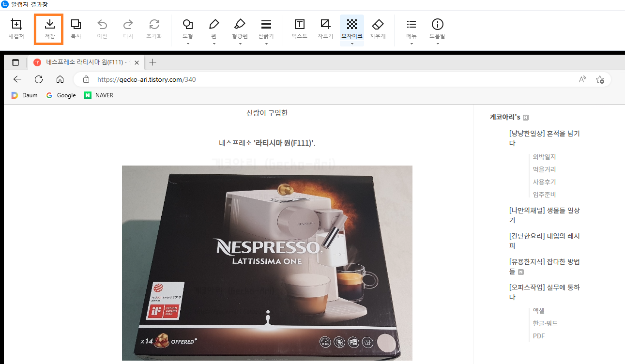Go to browser home page
Screen dimensions: 625x364
pyautogui.click(x=60, y=79)
